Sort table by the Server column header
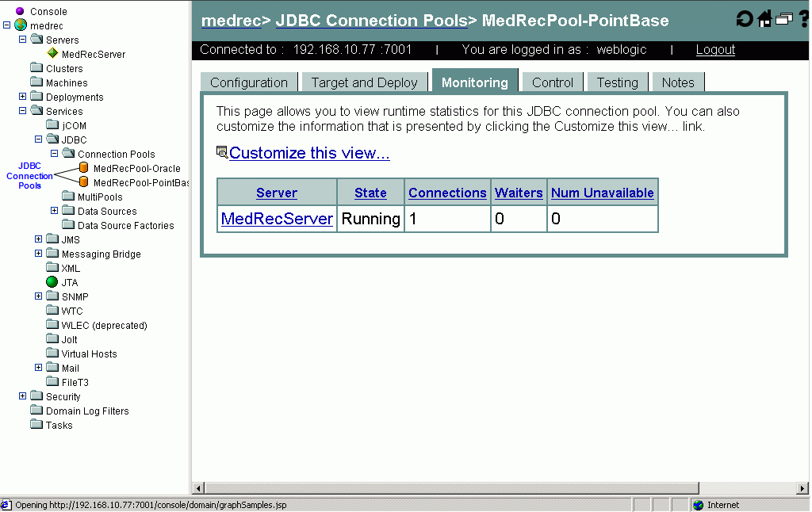This screenshot has height=512, width=812. (x=277, y=193)
